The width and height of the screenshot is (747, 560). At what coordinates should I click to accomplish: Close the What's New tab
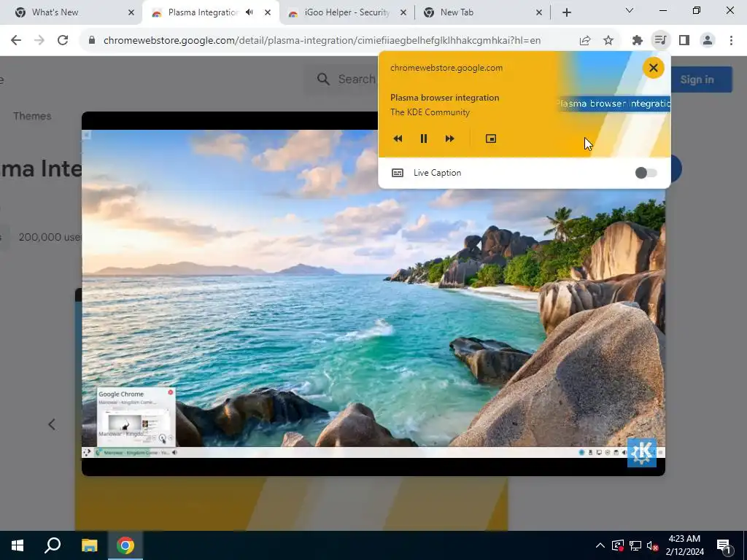[x=131, y=12]
